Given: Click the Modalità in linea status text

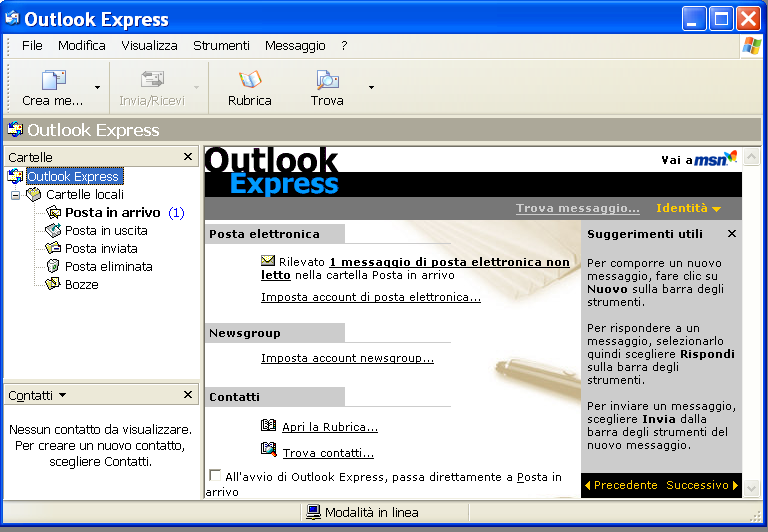Looking at the screenshot, I should tap(372, 512).
